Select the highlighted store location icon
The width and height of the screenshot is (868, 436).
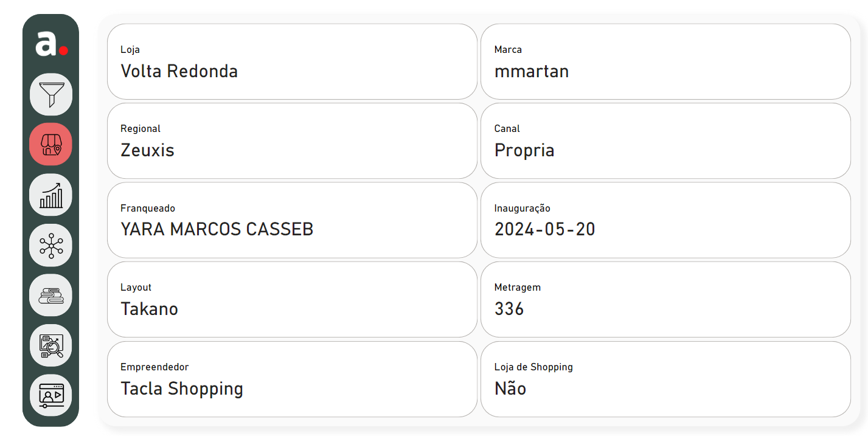51,145
